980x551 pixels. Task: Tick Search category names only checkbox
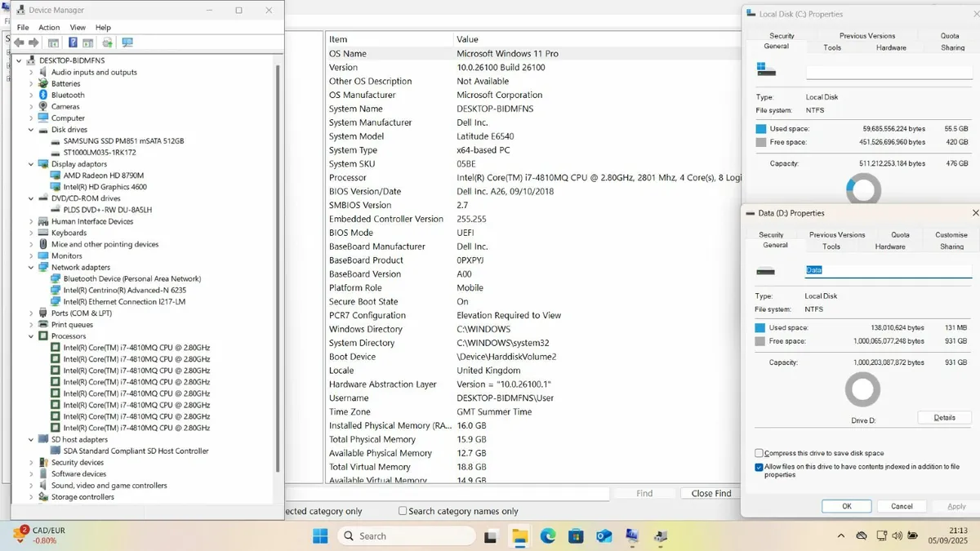click(403, 511)
